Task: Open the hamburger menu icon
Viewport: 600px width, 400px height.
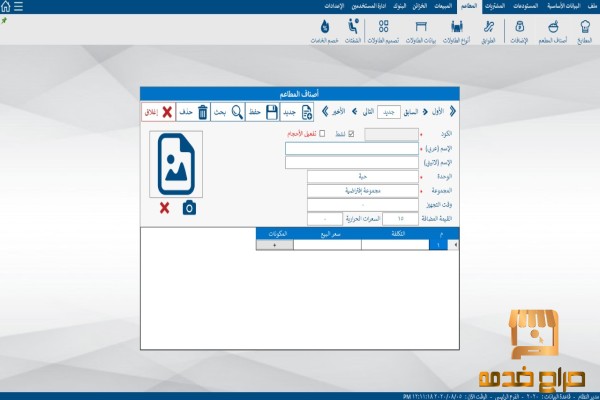Action: [18, 6]
